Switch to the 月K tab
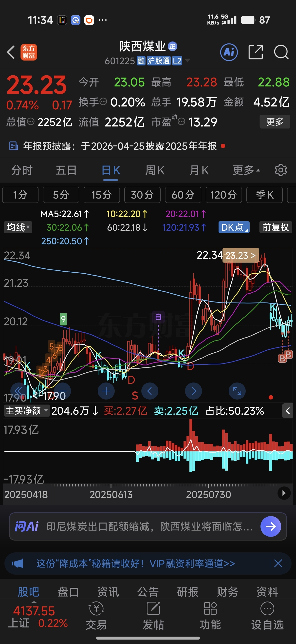 [x=199, y=170]
